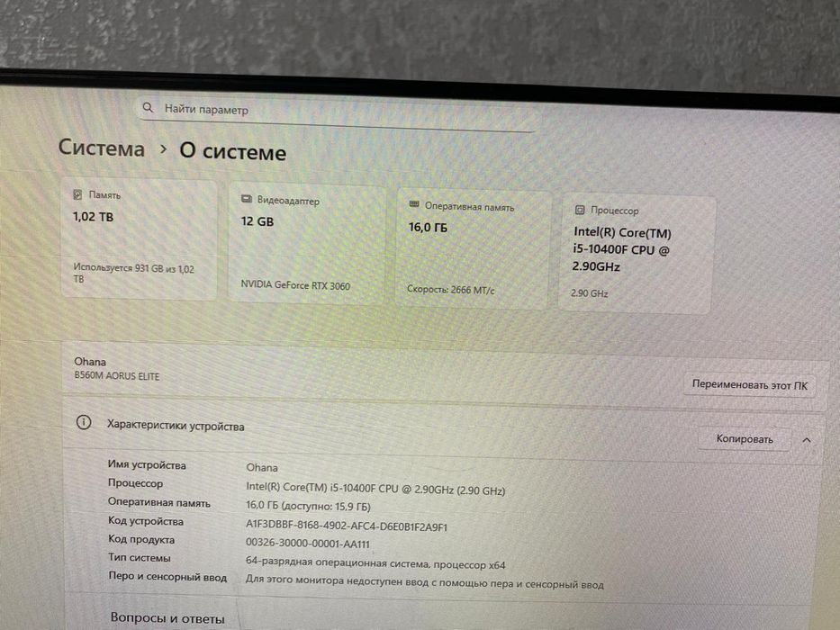Click the Процессор chip icon

tap(580, 210)
